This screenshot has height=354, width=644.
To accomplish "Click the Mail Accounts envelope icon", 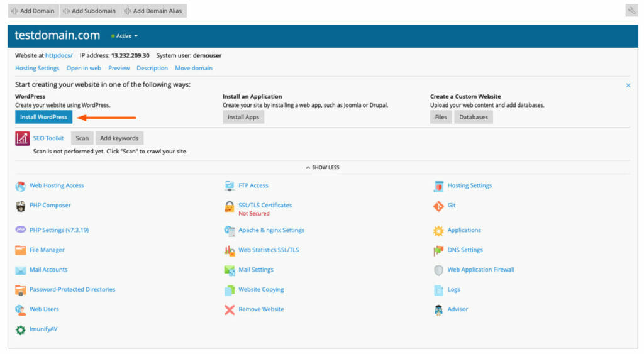I will coord(21,270).
